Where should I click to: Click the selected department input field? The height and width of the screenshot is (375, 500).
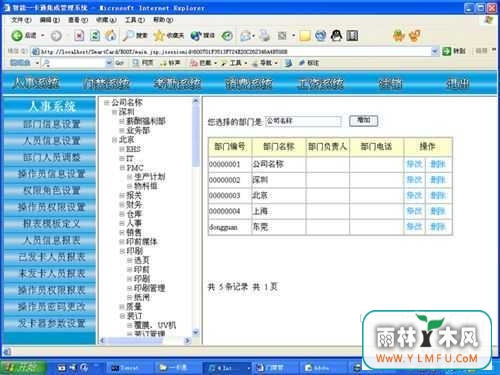pyautogui.click(x=303, y=121)
